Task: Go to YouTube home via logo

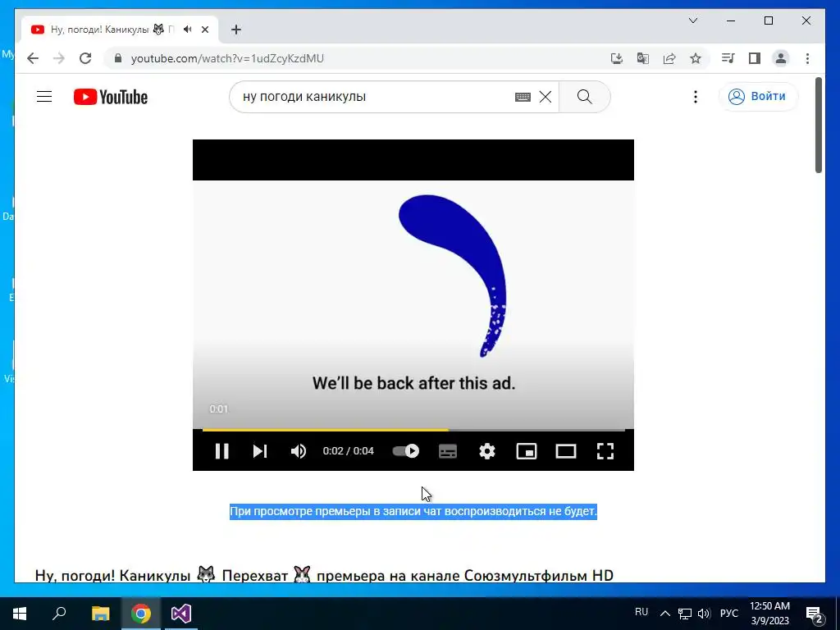Action: (111, 97)
